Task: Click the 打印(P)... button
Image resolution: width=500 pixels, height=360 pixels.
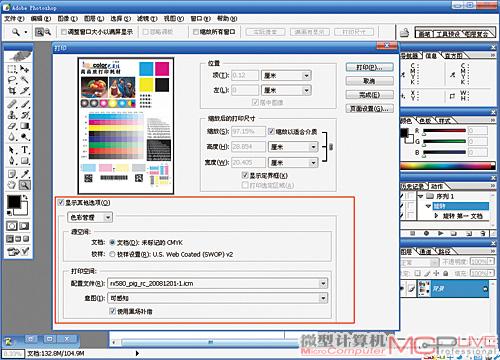Action: [369, 68]
